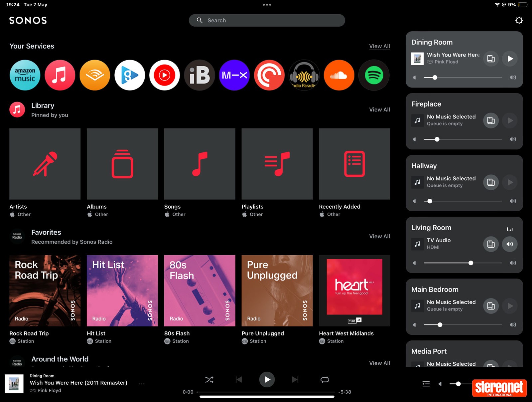Open the blue Google service icon

(x=130, y=75)
